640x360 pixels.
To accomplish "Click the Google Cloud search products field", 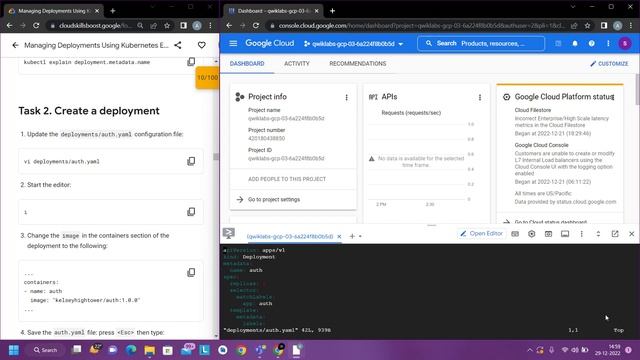I will [481, 43].
